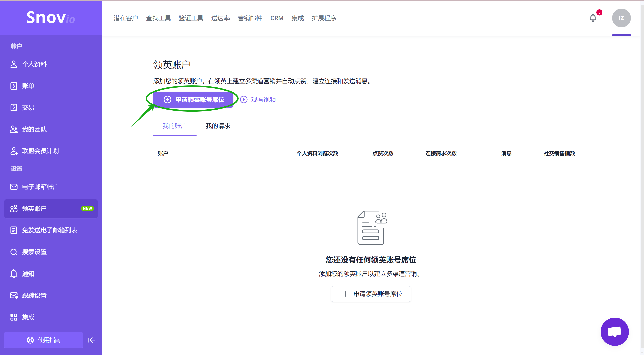Image resolution: width=644 pixels, height=355 pixels.
Task: Open 验证工具 menu
Action: coord(191,18)
